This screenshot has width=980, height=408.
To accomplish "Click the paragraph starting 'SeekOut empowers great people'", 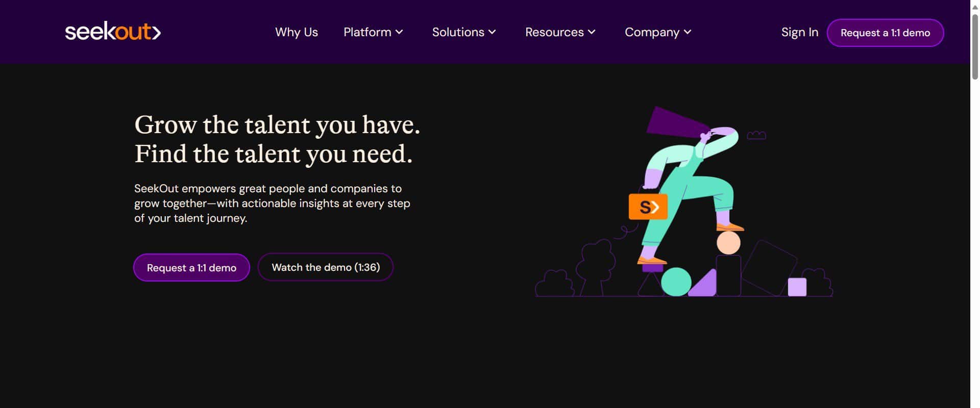I will (272, 203).
